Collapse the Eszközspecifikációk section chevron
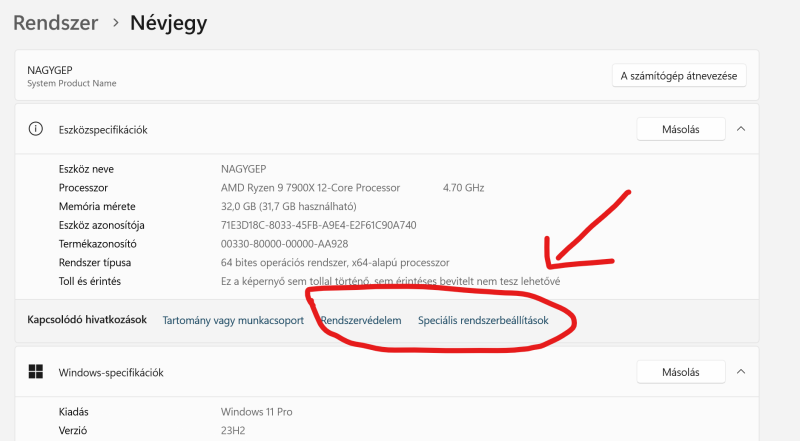The image size is (800, 441). pos(741,129)
